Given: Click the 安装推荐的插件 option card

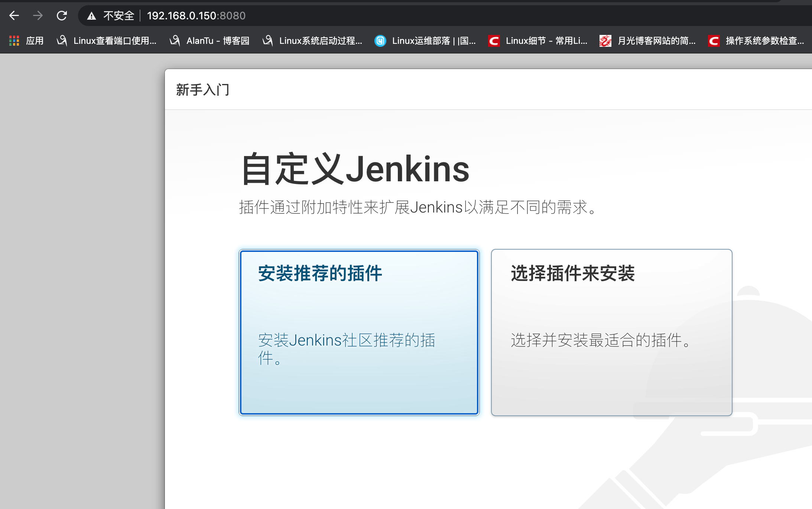Looking at the screenshot, I should pyautogui.click(x=359, y=332).
